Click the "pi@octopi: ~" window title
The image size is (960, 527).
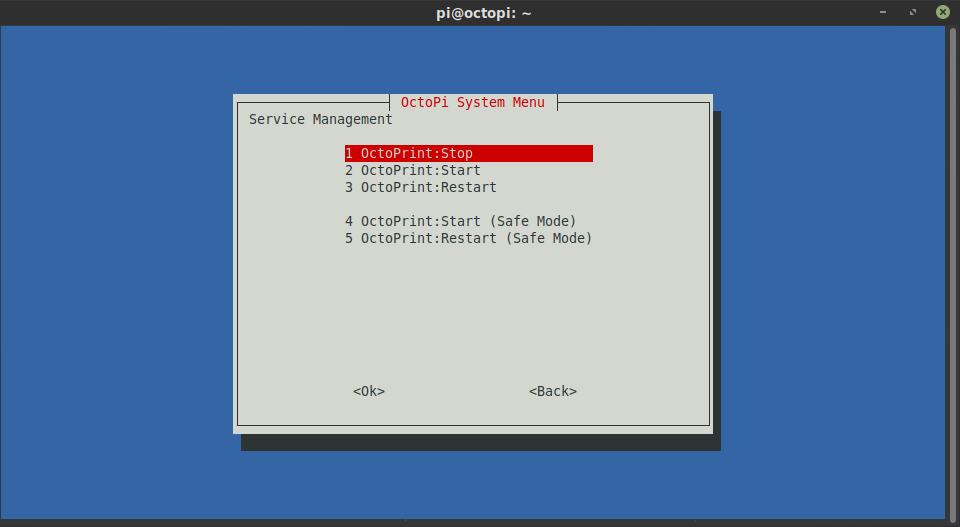tap(484, 13)
